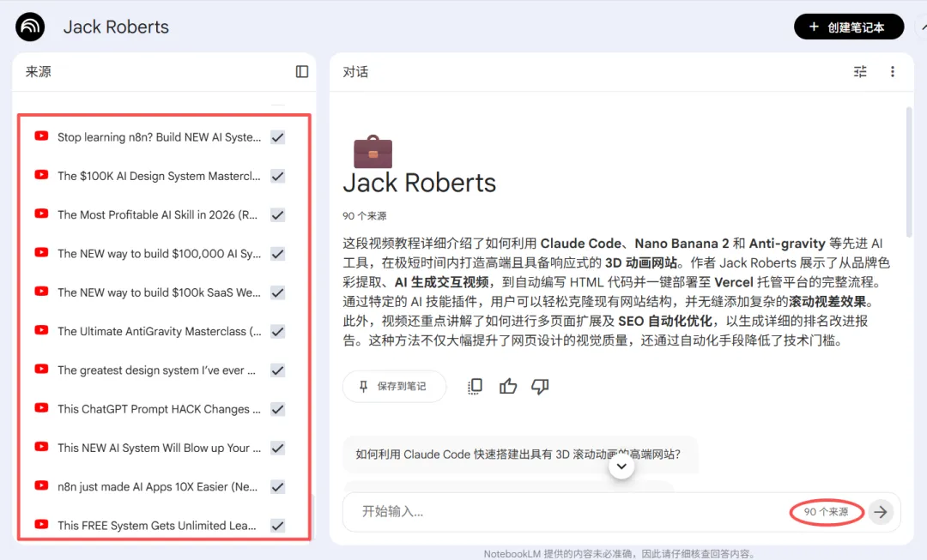Click YouTube icon for This FREE System source
The height and width of the screenshot is (560, 927).
[41, 525]
